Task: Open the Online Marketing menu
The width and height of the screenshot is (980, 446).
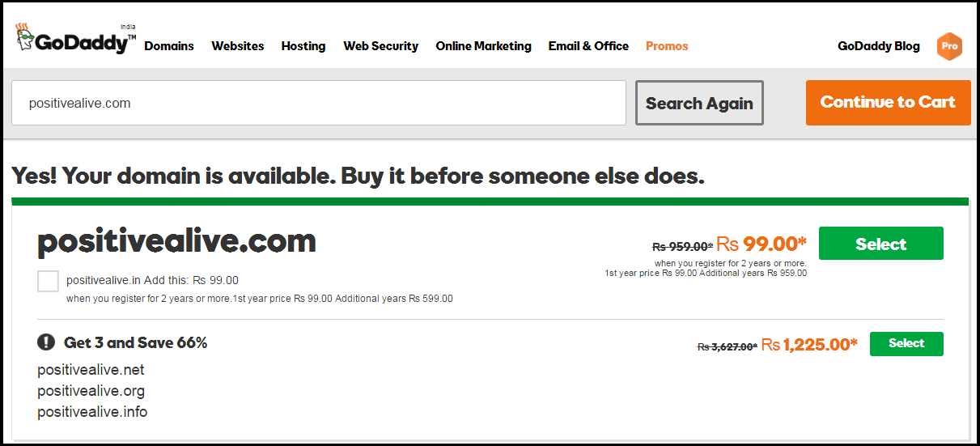Action: 483,46
